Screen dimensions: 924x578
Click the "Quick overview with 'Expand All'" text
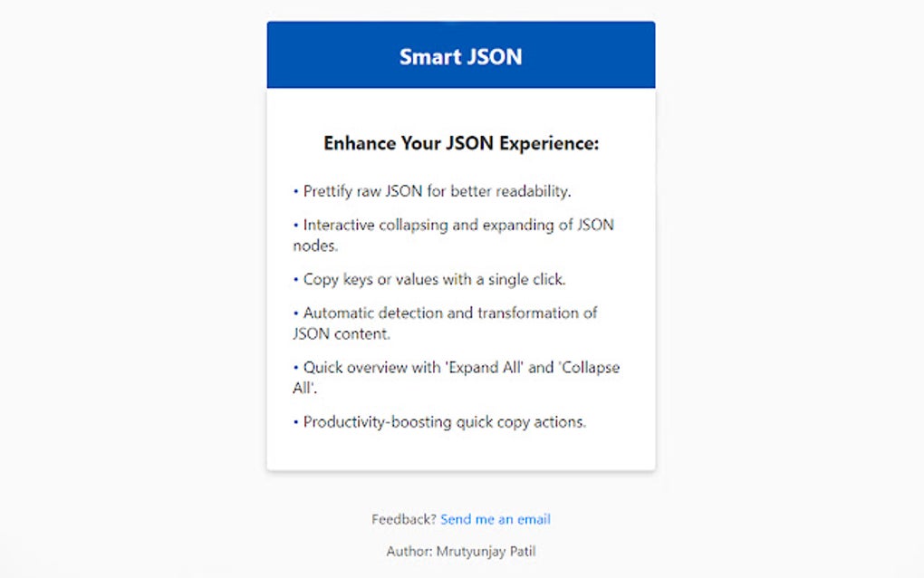461,368
